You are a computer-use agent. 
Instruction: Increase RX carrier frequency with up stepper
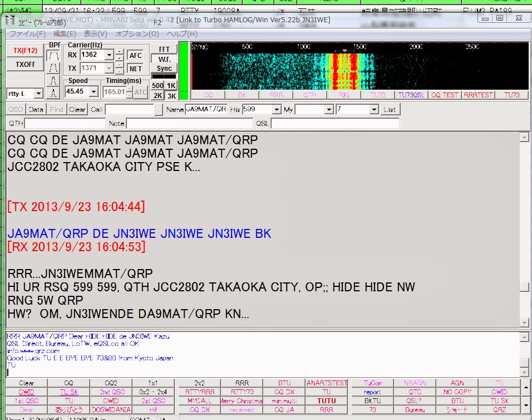coord(119,51)
